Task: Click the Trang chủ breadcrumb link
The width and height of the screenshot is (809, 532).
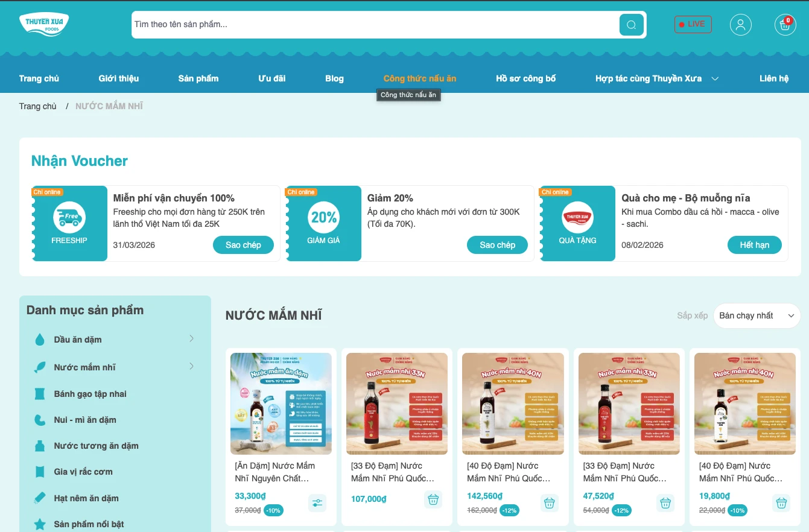Action: tap(38, 106)
